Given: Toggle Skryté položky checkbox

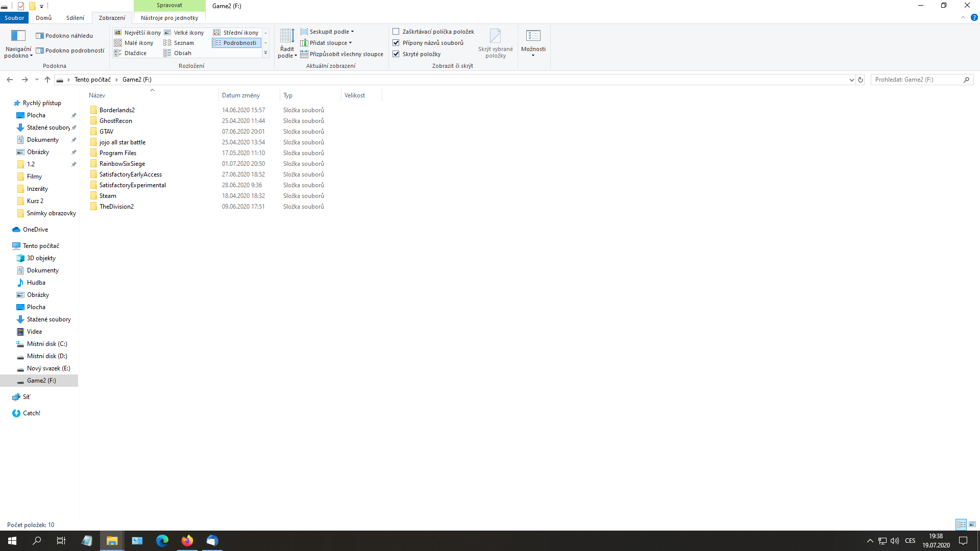Looking at the screenshot, I should pyautogui.click(x=396, y=54).
